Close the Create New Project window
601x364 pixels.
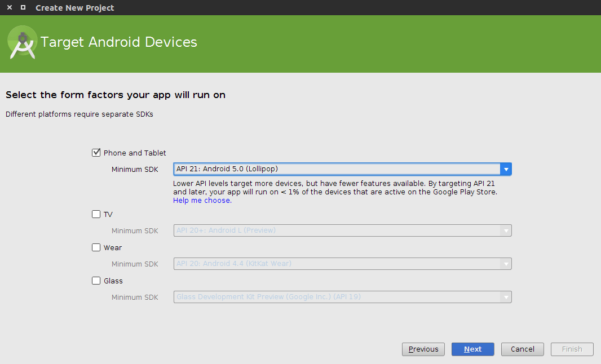pos(10,7)
